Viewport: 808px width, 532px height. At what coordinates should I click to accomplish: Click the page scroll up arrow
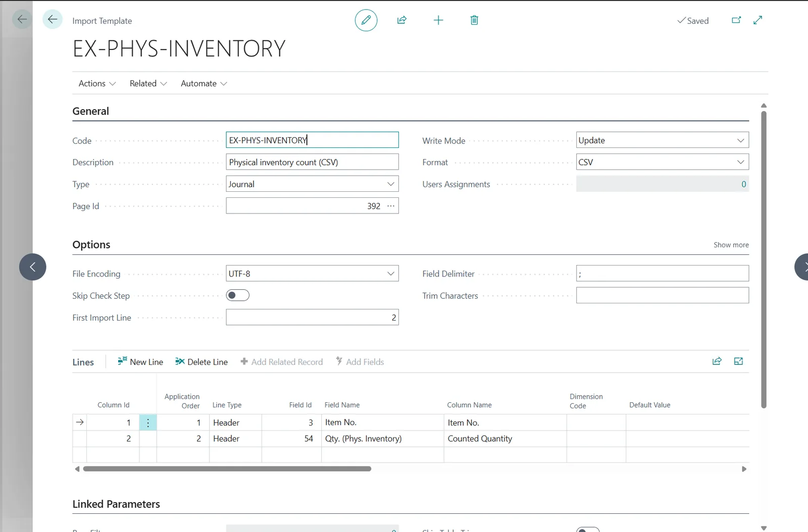click(764, 105)
